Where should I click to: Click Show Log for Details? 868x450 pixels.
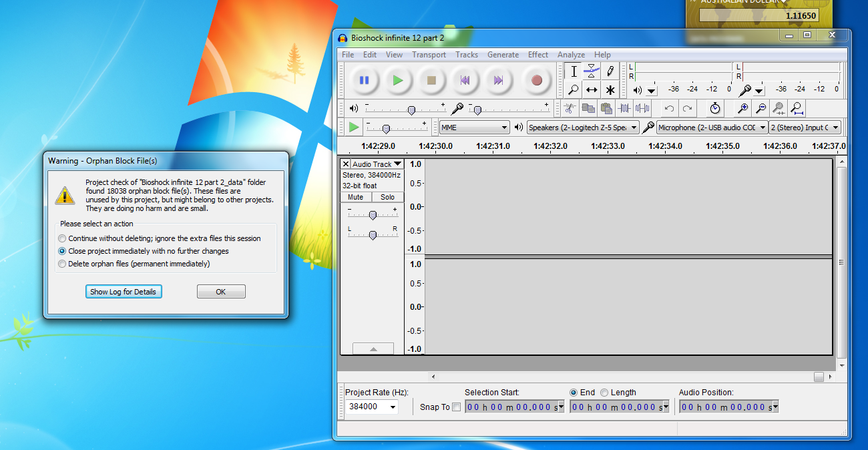(124, 291)
